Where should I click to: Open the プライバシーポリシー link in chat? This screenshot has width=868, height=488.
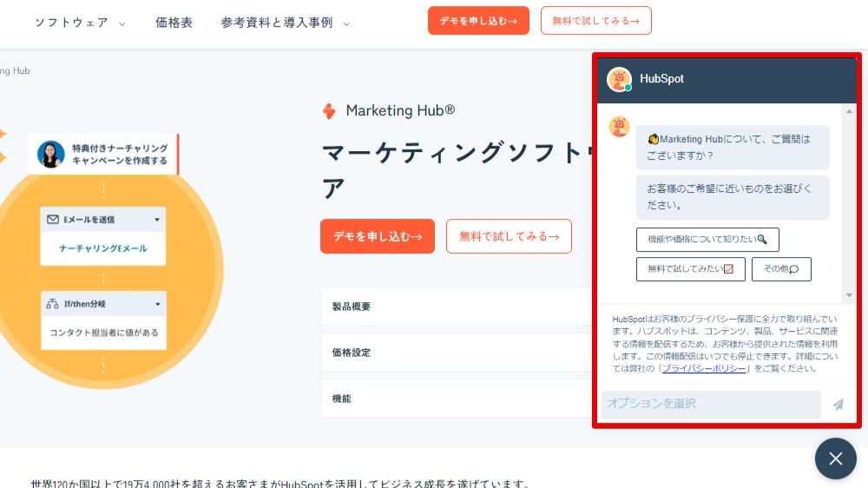pos(704,368)
